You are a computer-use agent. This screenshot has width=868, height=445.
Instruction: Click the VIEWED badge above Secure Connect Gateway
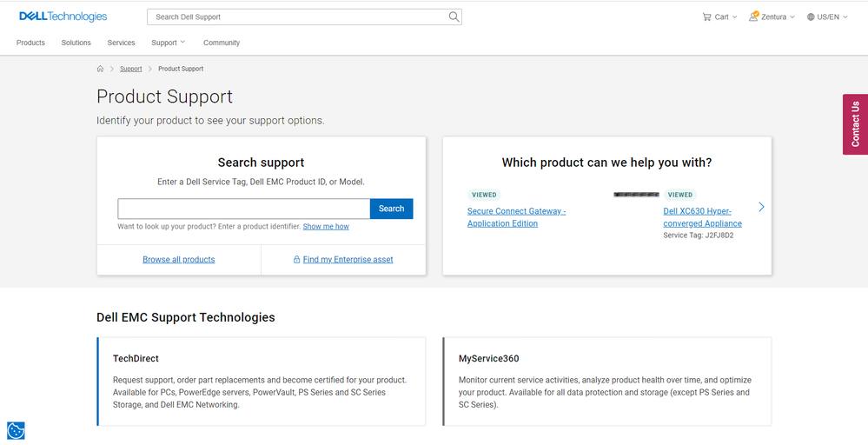(484, 195)
